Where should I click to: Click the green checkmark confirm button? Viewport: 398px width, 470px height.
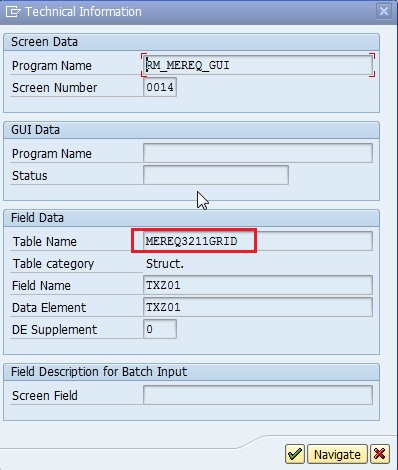[295, 454]
